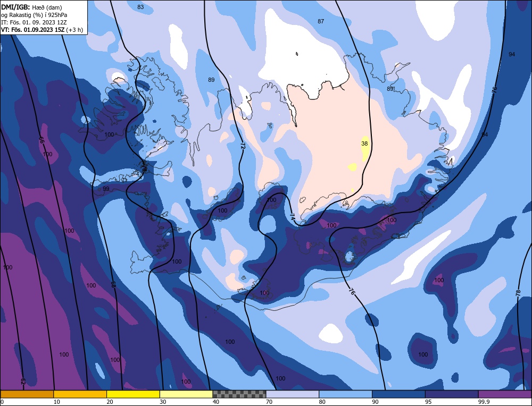Pick the lavender 70–80 legend swatch

(293, 394)
